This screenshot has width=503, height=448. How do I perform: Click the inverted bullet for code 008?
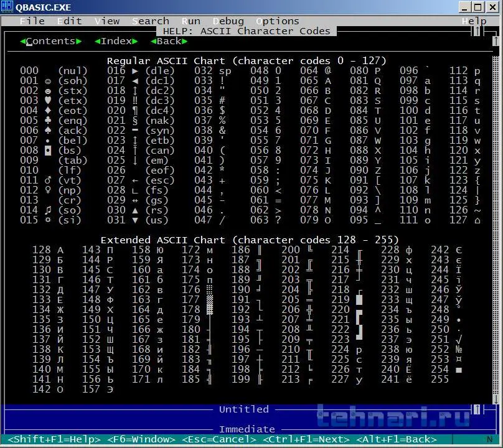coord(48,150)
